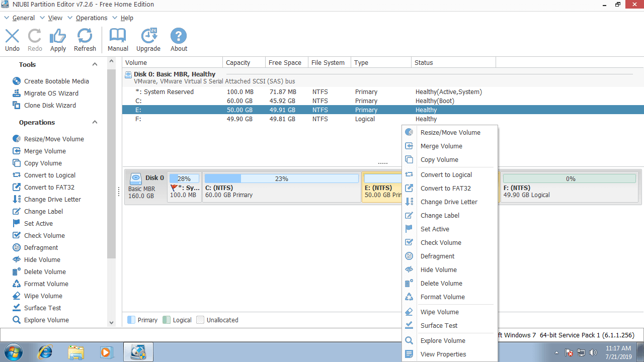This screenshot has width=644, height=362.
Task: Select Resize/Move Volume in context menu
Action: tap(450, 132)
